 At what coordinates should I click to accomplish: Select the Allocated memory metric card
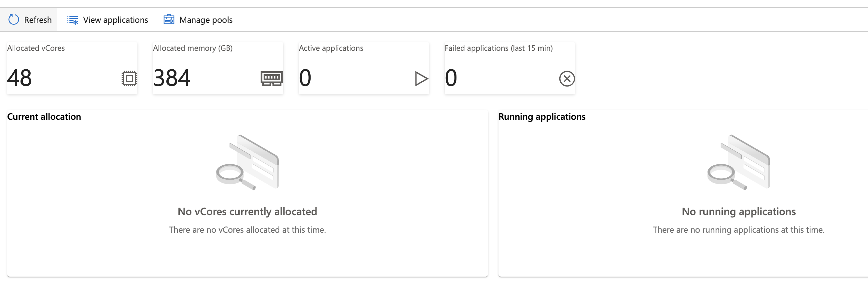tap(218, 67)
